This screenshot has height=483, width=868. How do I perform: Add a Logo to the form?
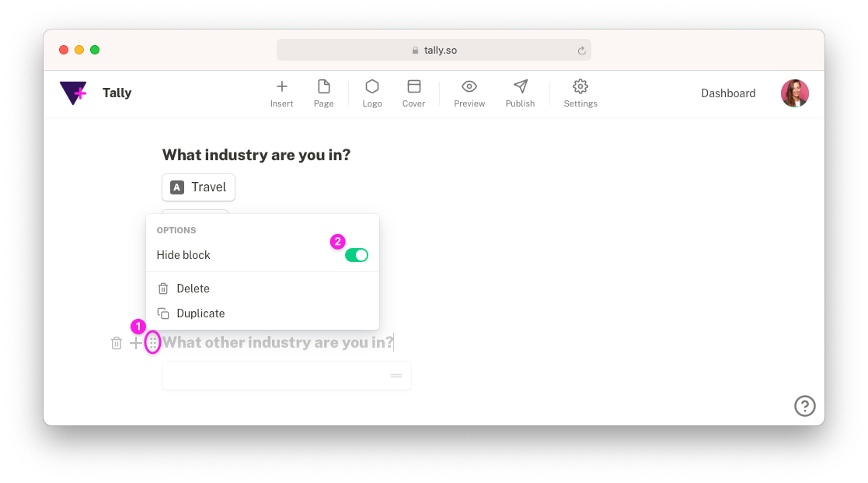click(x=372, y=93)
